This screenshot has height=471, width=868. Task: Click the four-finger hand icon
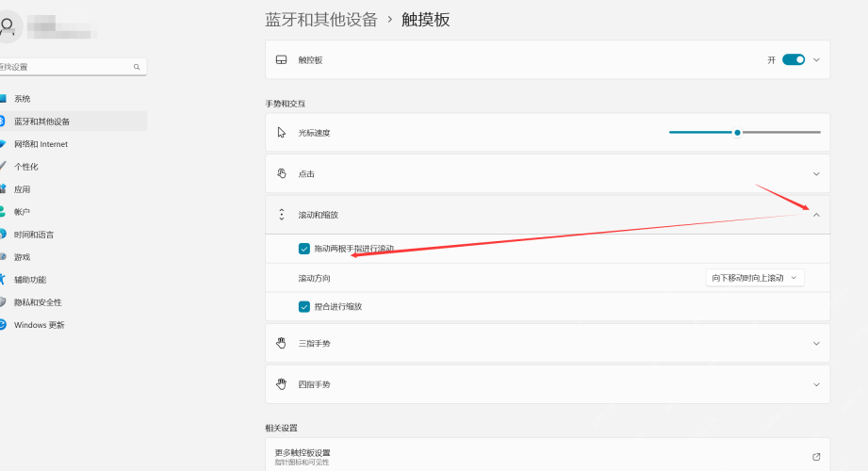281,384
